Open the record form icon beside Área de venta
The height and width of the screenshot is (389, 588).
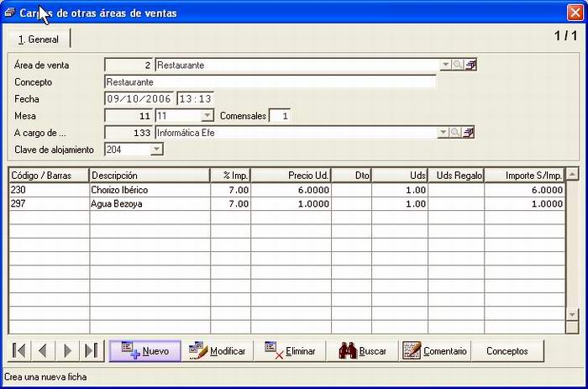click(x=470, y=65)
